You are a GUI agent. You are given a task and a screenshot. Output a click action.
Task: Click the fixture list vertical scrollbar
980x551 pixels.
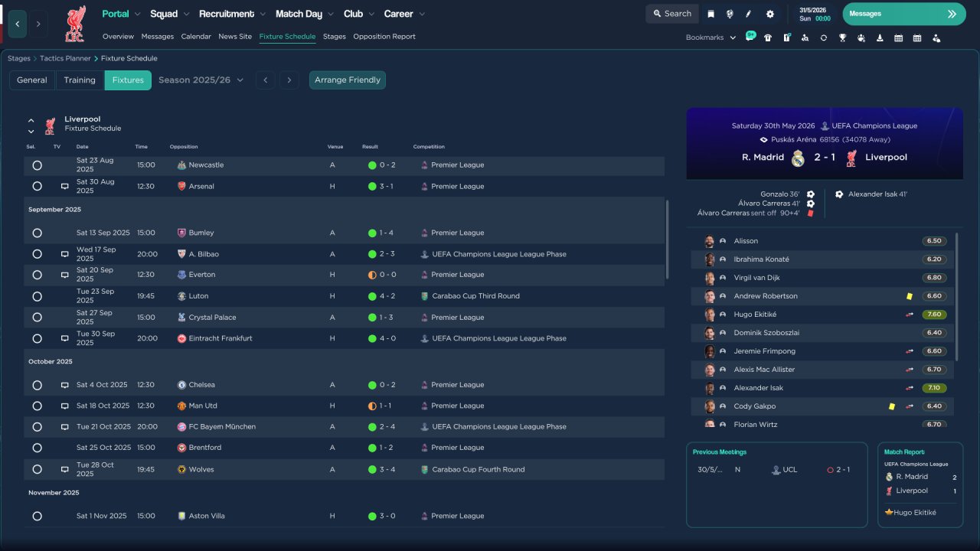point(668,240)
